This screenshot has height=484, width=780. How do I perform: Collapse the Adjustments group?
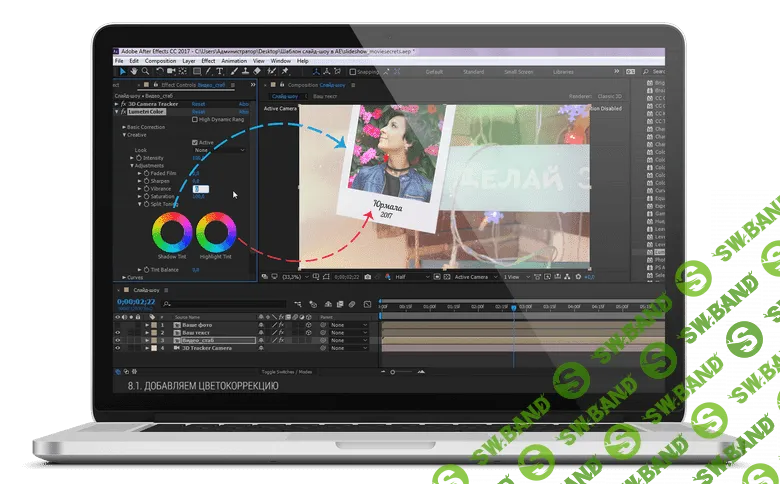pos(132,166)
